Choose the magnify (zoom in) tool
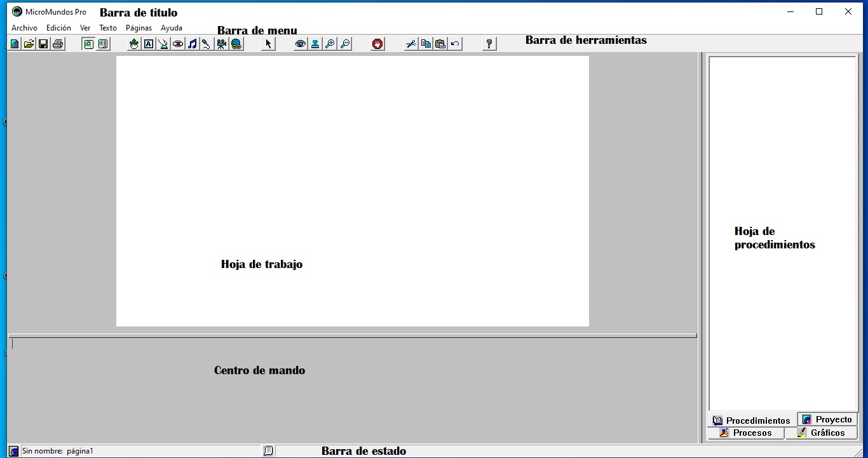 point(330,44)
